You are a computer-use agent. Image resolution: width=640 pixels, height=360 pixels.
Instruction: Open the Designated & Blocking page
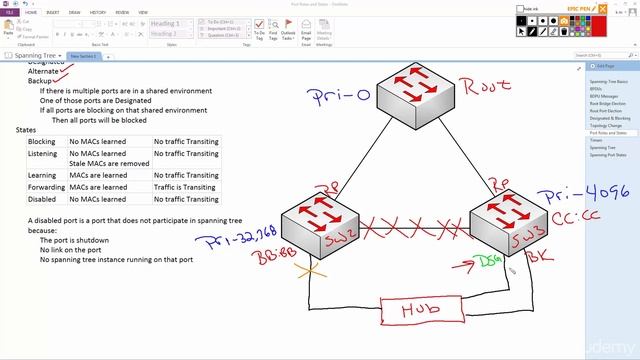click(610, 118)
